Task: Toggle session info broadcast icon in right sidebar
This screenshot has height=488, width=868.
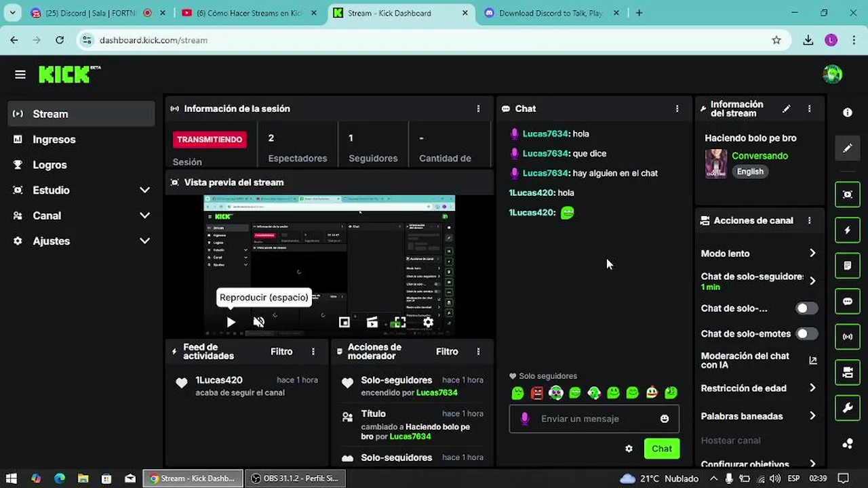Action: tap(848, 337)
